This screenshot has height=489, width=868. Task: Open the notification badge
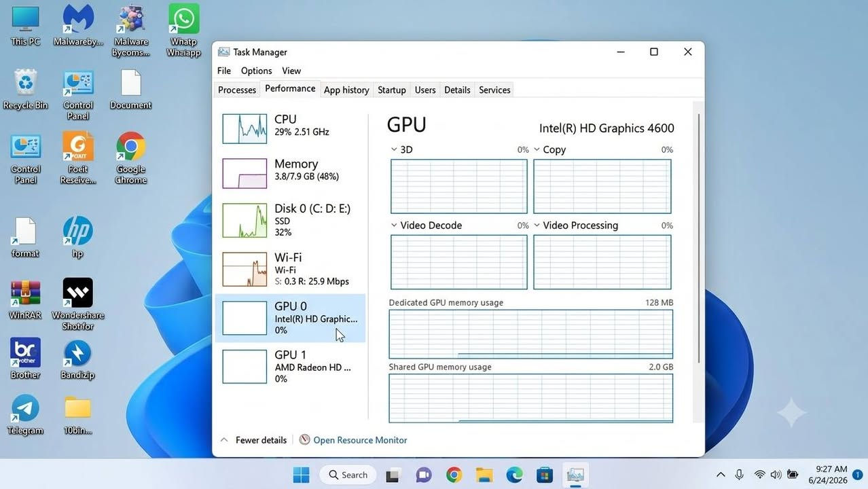tap(858, 475)
